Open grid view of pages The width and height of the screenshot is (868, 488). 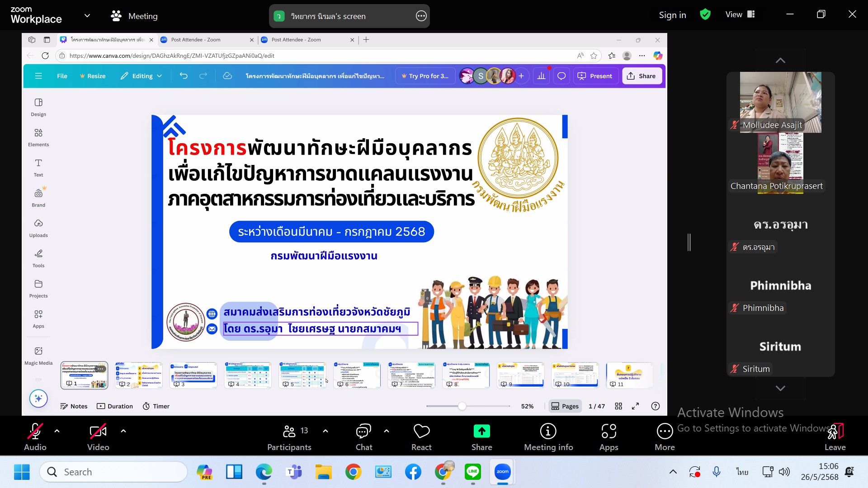618,406
